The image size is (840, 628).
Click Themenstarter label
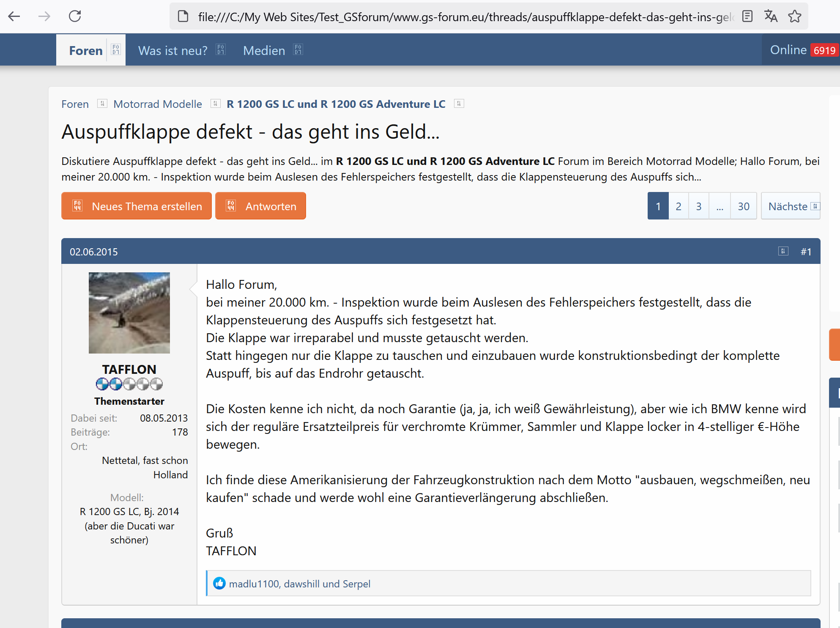click(x=129, y=401)
